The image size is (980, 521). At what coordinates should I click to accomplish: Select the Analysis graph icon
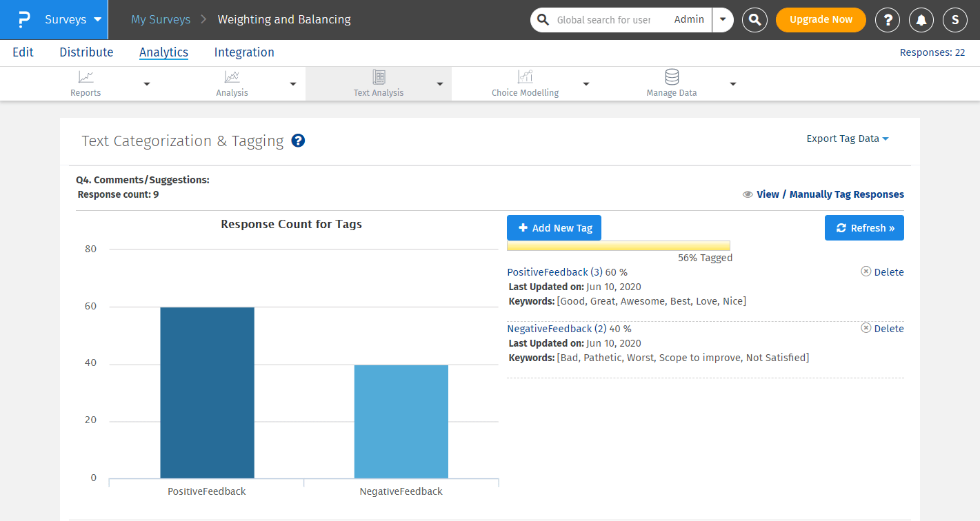(232, 77)
